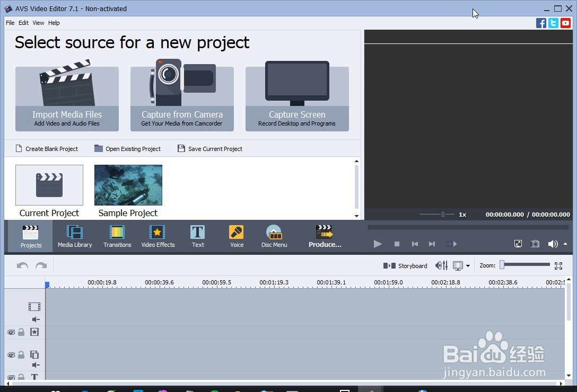This screenshot has width=577, height=392.
Task: Click the Produce... button
Action: tap(325, 236)
